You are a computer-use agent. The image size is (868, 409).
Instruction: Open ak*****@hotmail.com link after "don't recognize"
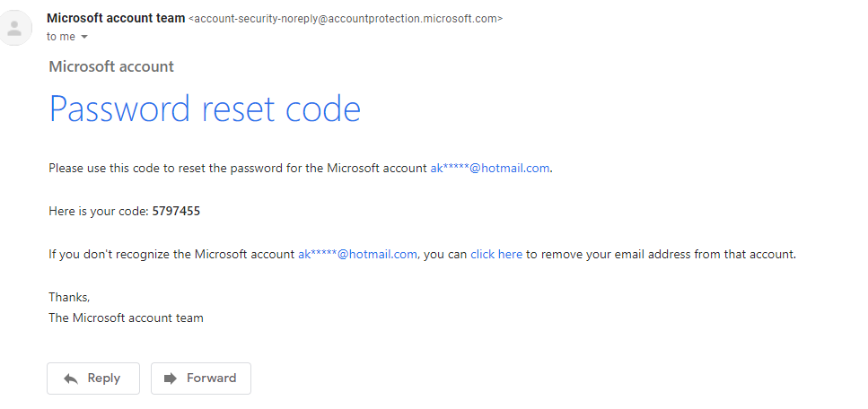coord(357,254)
